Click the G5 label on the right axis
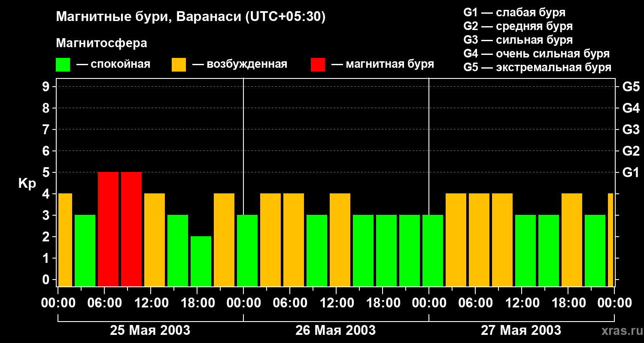Viewport: 644px width, 343px height. pyautogui.click(x=631, y=87)
